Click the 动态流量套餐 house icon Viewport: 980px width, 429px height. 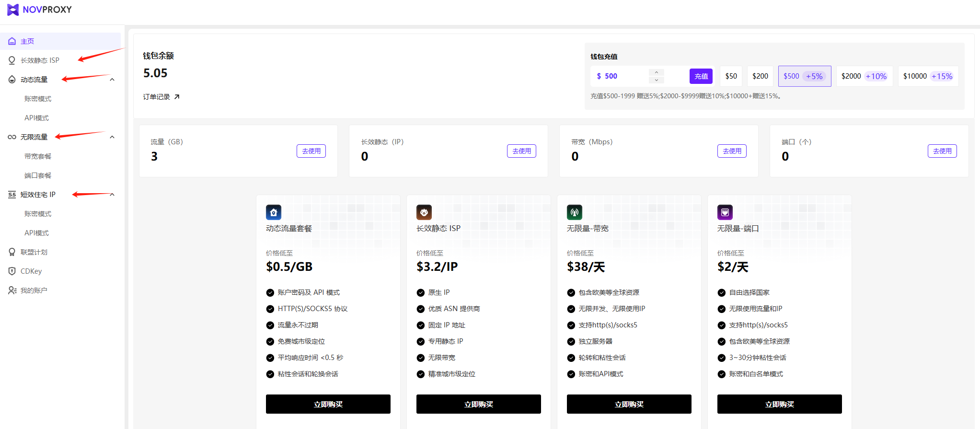click(274, 212)
